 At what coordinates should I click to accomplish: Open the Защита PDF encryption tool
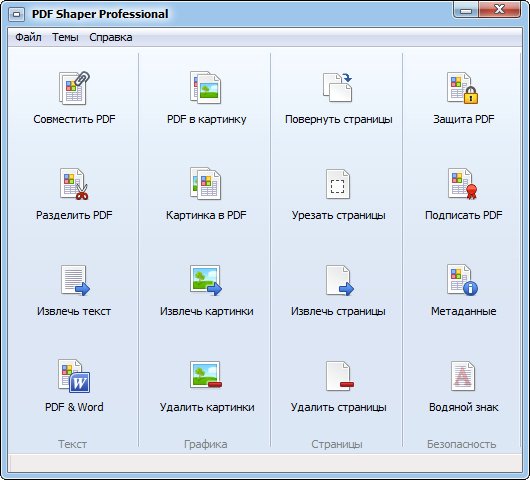pyautogui.click(x=463, y=97)
